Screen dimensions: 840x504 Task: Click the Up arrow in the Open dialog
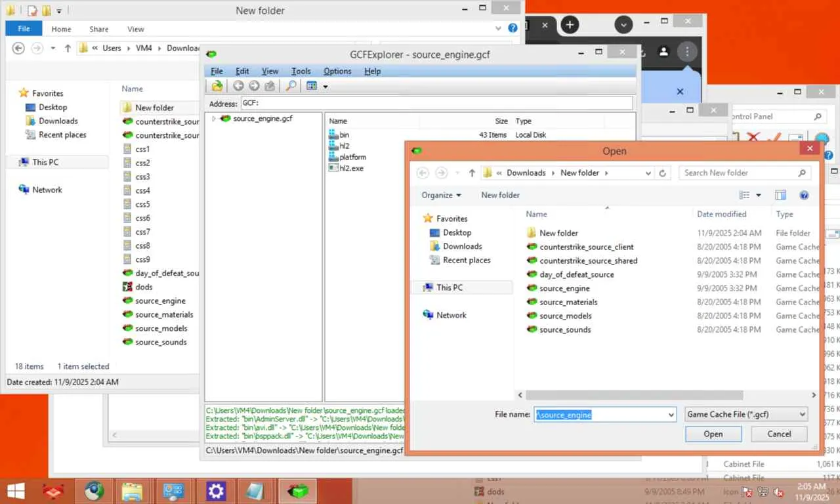point(471,173)
